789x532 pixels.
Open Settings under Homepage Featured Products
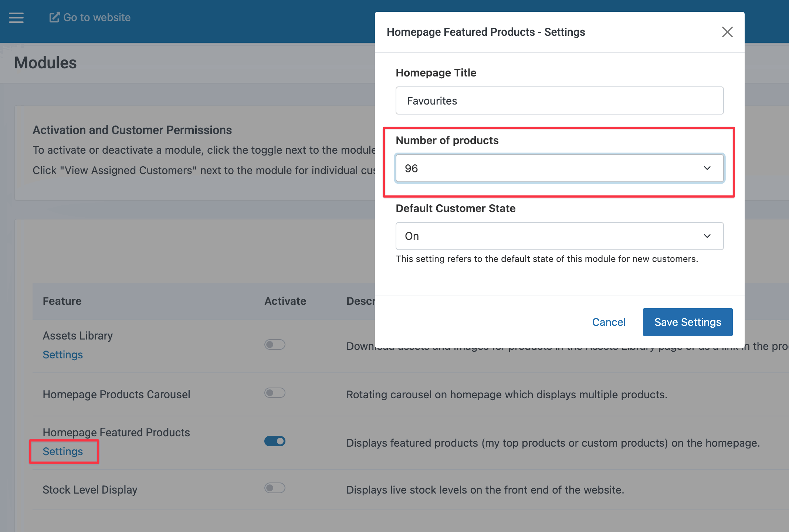point(63,451)
